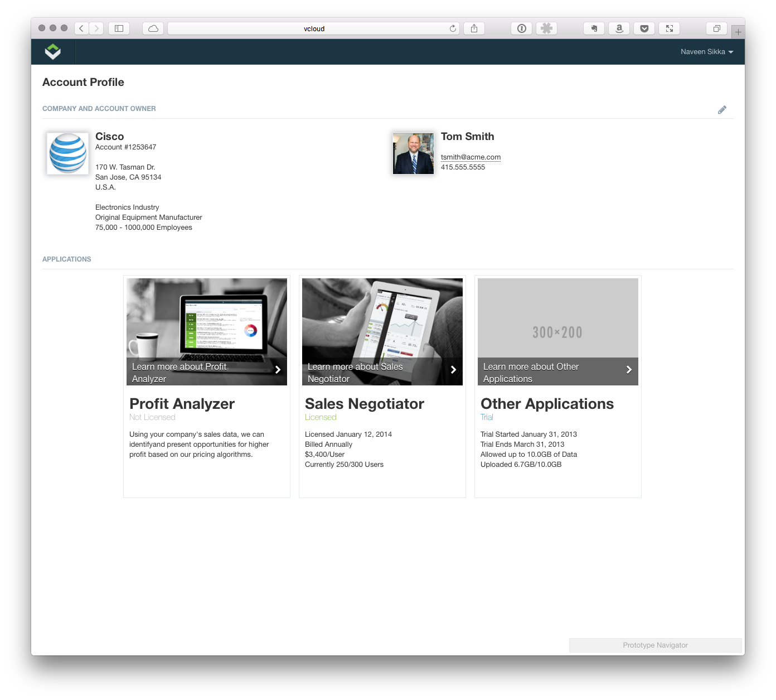This screenshot has width=776, height=700.
Task: Expand Learn more about Other Applications arrow
Action: pos(629,370)
